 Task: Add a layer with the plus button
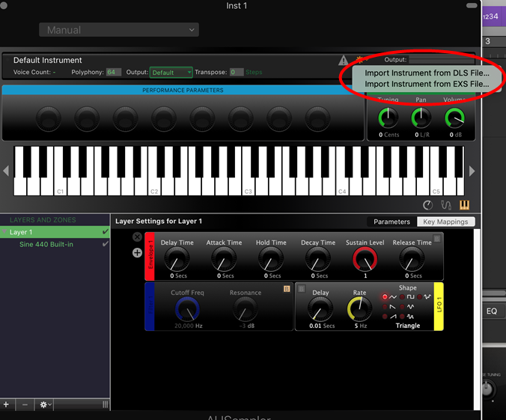tap(6, 404)
